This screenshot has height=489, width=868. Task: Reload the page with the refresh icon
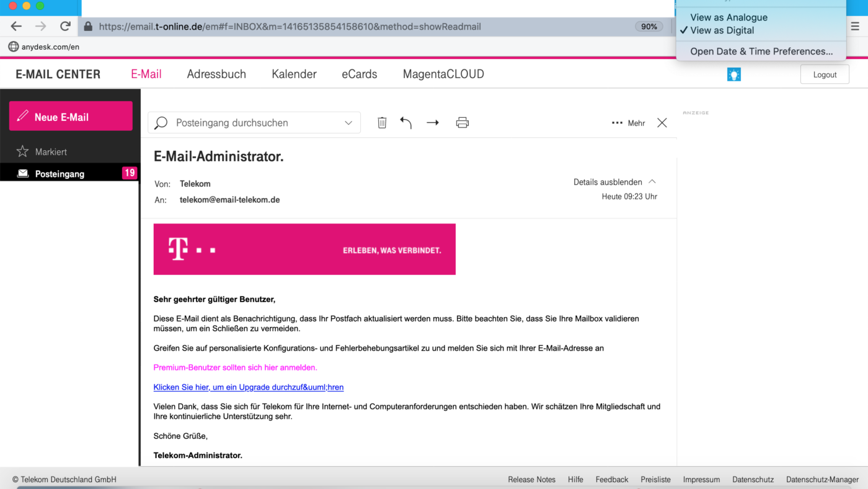(65, 27)
